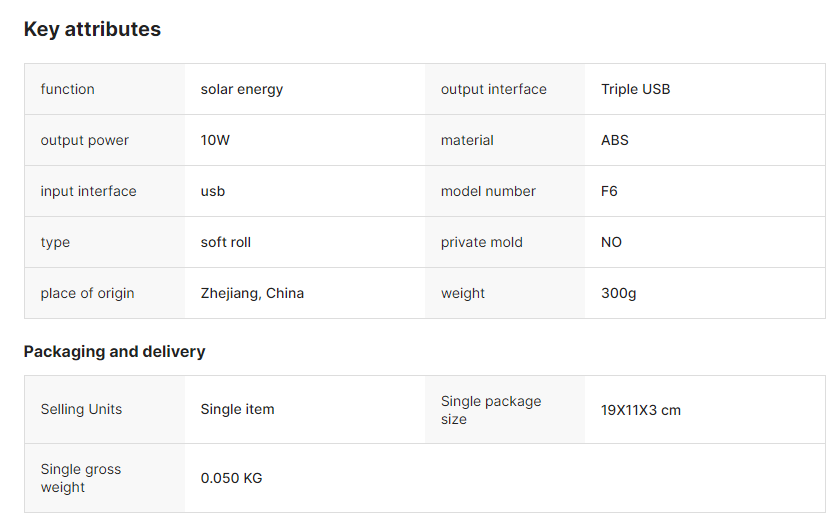Click the 'model number' label
Viewport: 837px width, 525px height.
point(488,191)
